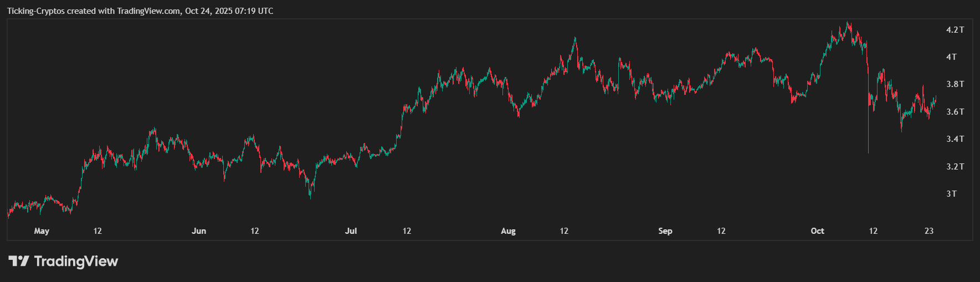Click bottom of long October crash wick

(x=868, y=152)
